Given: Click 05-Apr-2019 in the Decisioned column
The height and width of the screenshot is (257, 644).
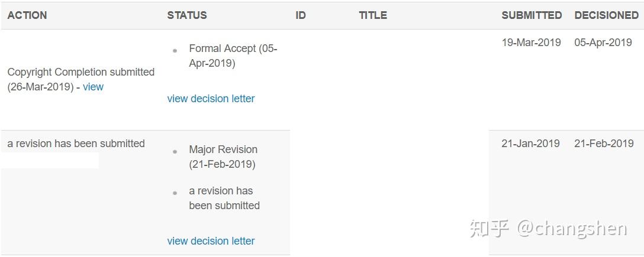Looking at the screenshot, I should [x=603, y=43].
